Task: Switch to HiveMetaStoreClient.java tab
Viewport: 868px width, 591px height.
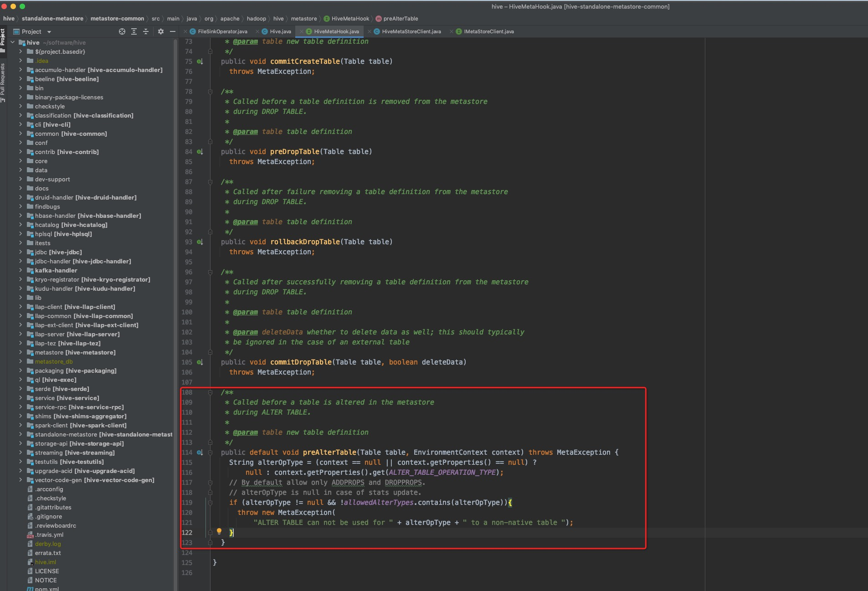Action: (407, 31)
